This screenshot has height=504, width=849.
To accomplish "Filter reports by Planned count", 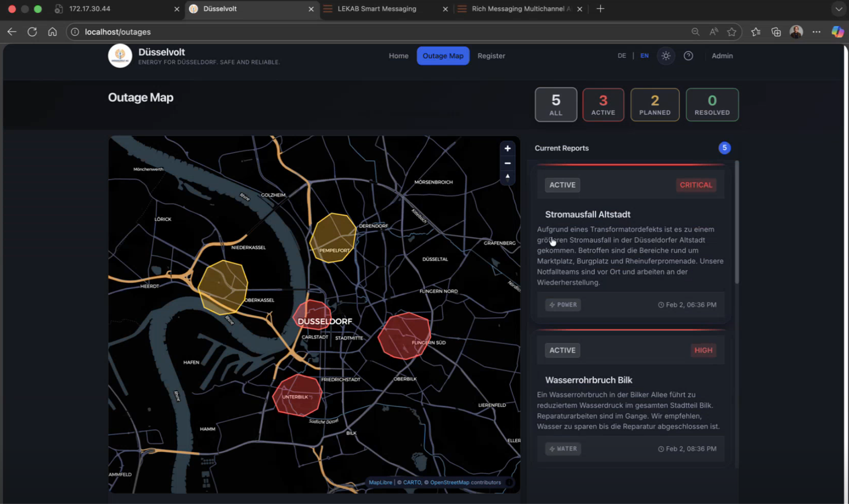I will pyautogui.click(x=654, y=105).
